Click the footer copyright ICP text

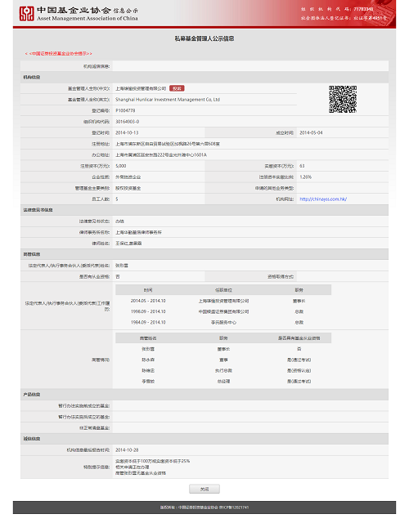(204, 507)
